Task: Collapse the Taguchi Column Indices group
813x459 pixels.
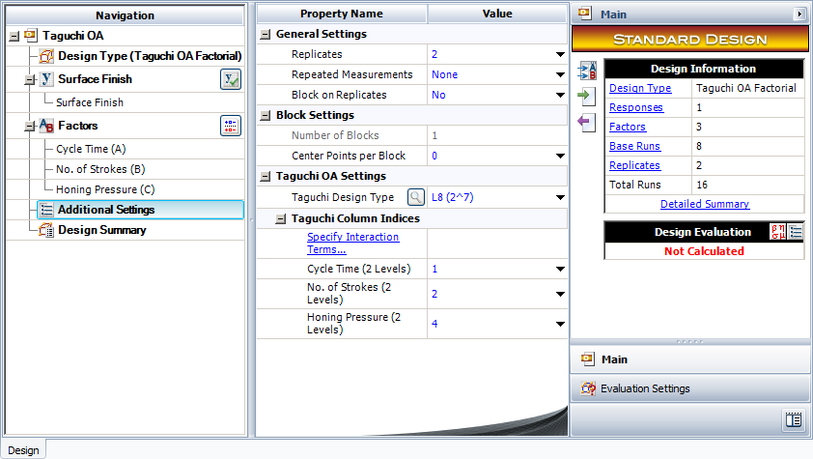Action: (x=281, y=219)
